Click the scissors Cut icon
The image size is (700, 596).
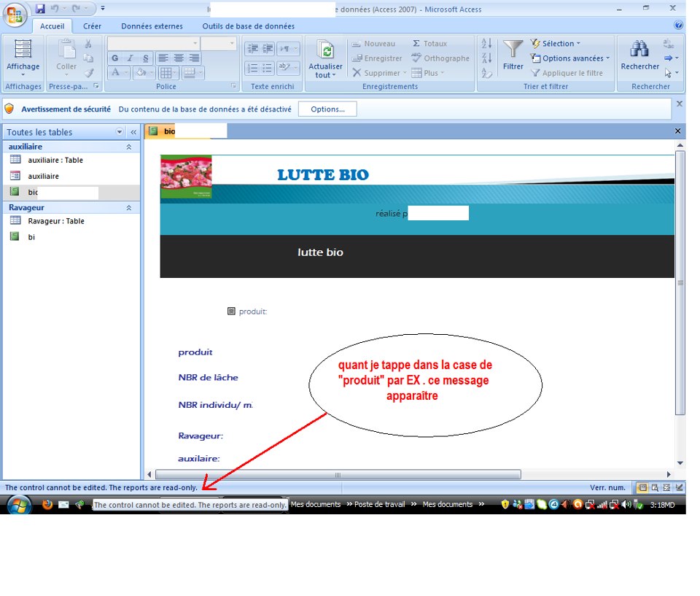(x=88, y=43)
